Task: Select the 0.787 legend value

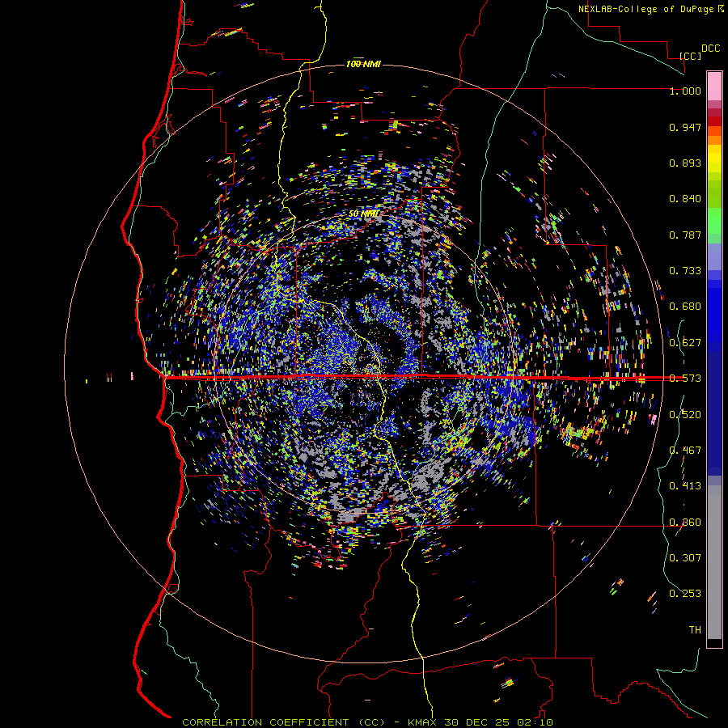Action: pos(685,235)
